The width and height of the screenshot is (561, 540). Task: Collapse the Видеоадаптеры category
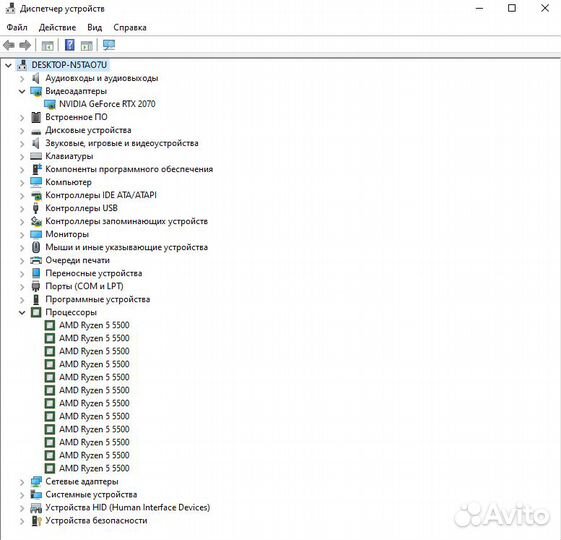(x=22, y=91)
